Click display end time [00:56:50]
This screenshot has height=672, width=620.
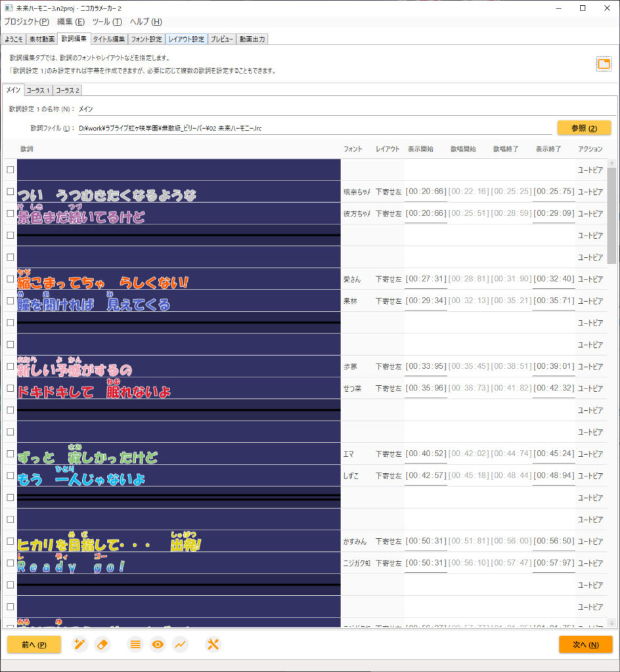point(554,541)
